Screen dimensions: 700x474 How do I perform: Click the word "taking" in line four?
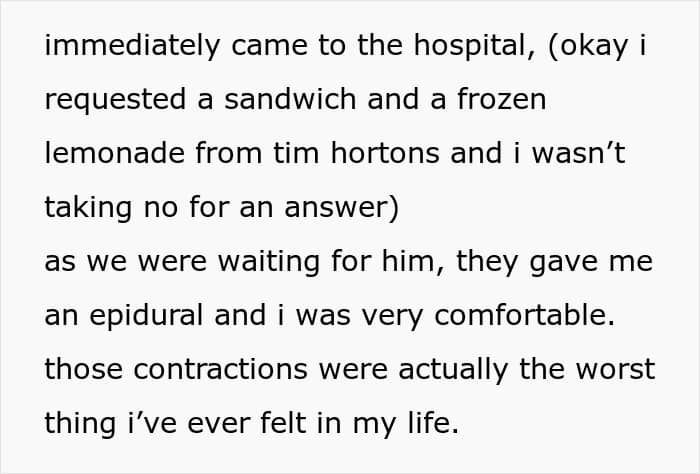(89, 208)
